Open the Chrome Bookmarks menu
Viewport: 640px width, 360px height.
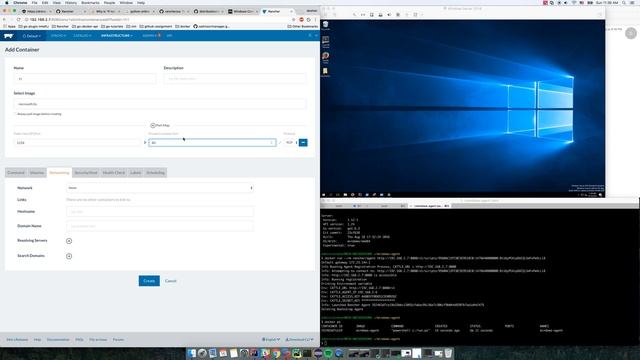point(90,2)
